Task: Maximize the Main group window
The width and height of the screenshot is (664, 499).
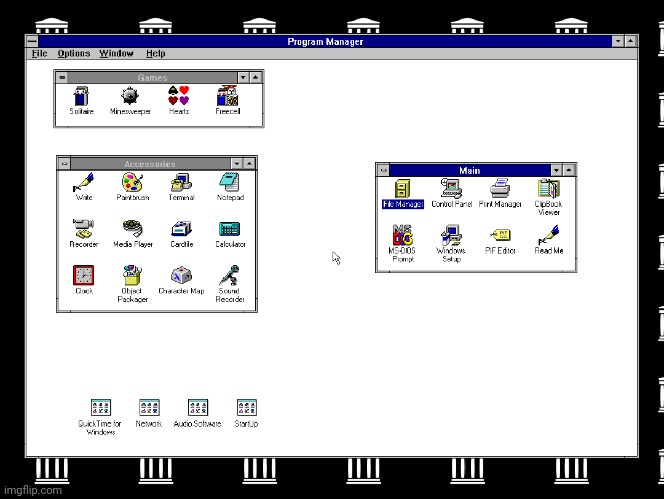Action: (569, 170)
